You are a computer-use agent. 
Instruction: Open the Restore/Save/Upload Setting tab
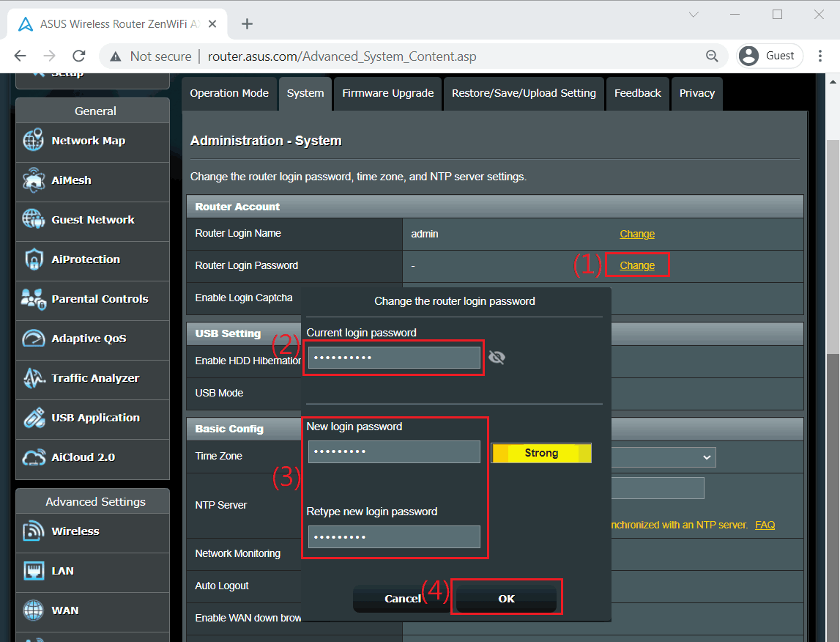(x=524, y=94)
